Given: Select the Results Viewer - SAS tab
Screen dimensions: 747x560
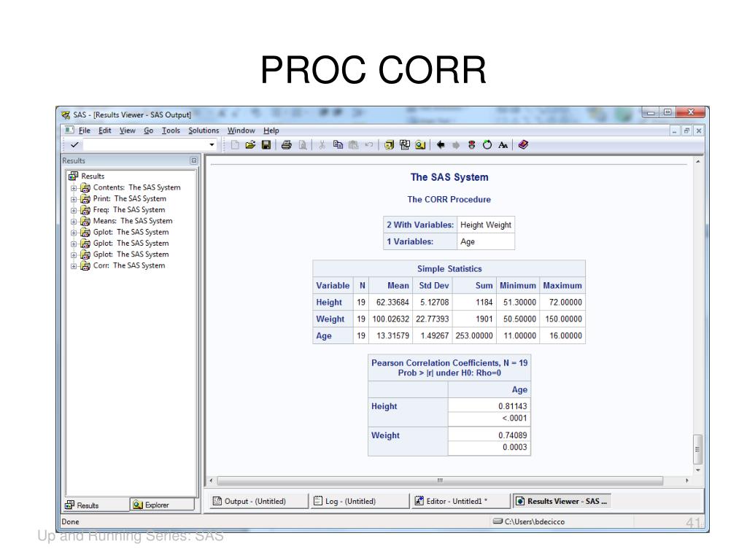Looking at the screenshot, I should [x=562, y=501].
